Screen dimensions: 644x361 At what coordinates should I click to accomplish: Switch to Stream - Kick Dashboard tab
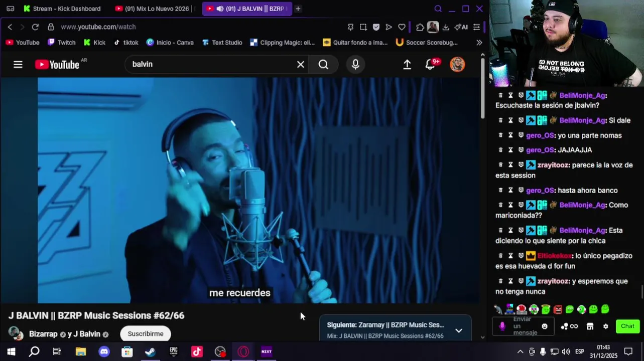(x=62, y=9)
